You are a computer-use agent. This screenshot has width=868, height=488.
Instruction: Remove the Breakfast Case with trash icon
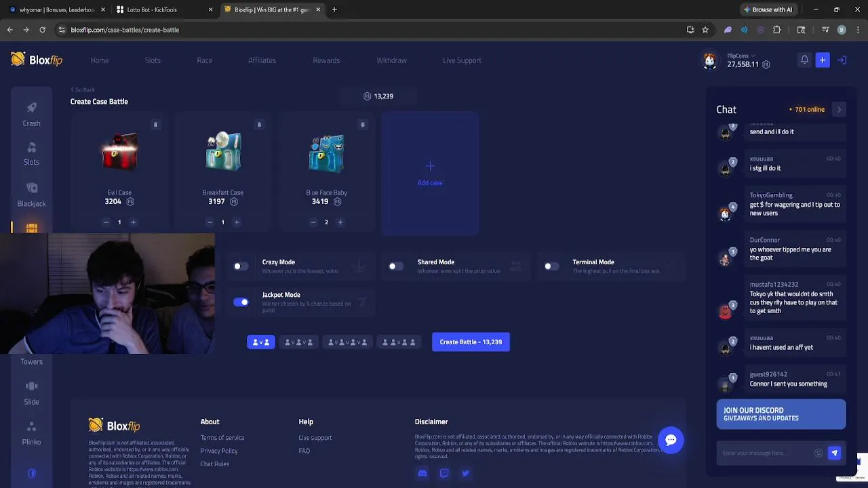(259, 125)
